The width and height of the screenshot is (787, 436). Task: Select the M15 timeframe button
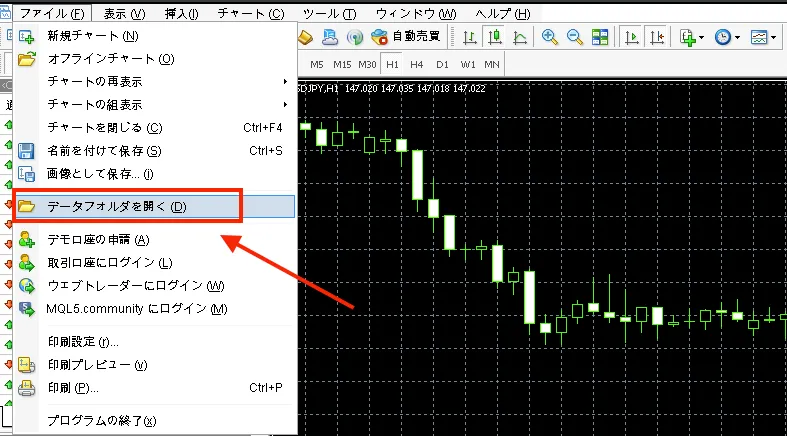[x=342, y=64]
